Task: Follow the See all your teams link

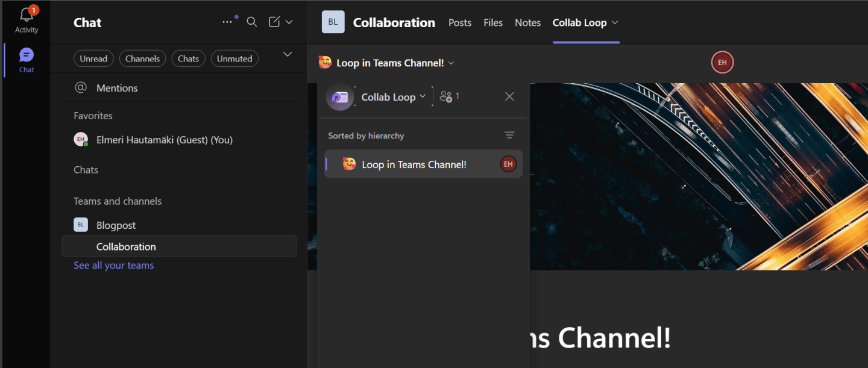Action: 113,266
